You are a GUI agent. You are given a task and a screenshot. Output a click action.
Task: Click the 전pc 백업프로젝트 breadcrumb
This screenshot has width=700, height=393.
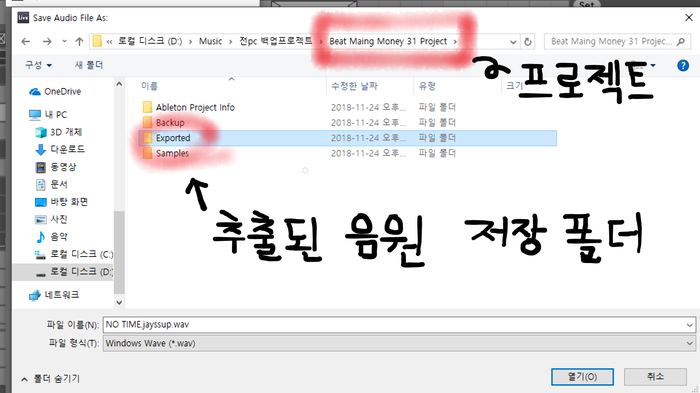click(275, 41)
